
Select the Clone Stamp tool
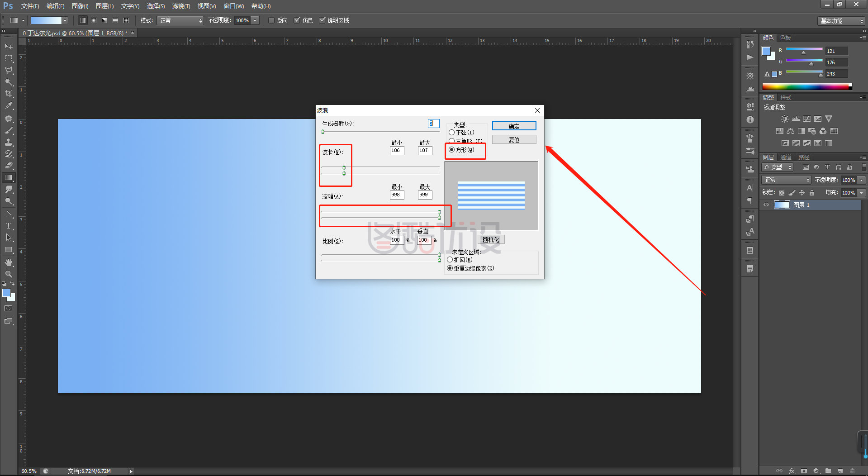pyautogui.click(x=9, y=142)
